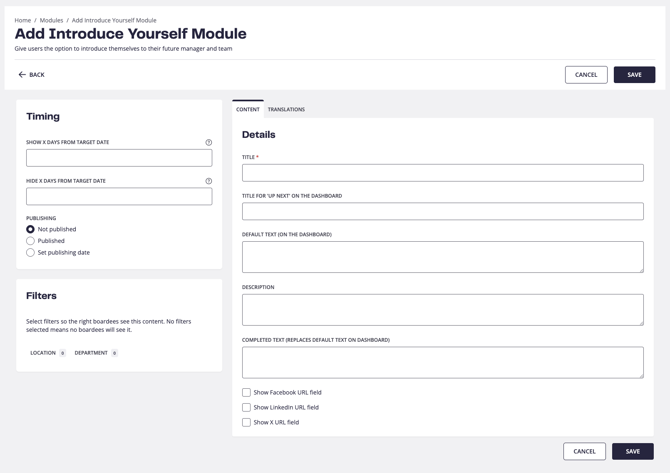Open the Department filter tab
Image resolution: width=670 pixels, height=473 pixels.
tap(96, 353)
